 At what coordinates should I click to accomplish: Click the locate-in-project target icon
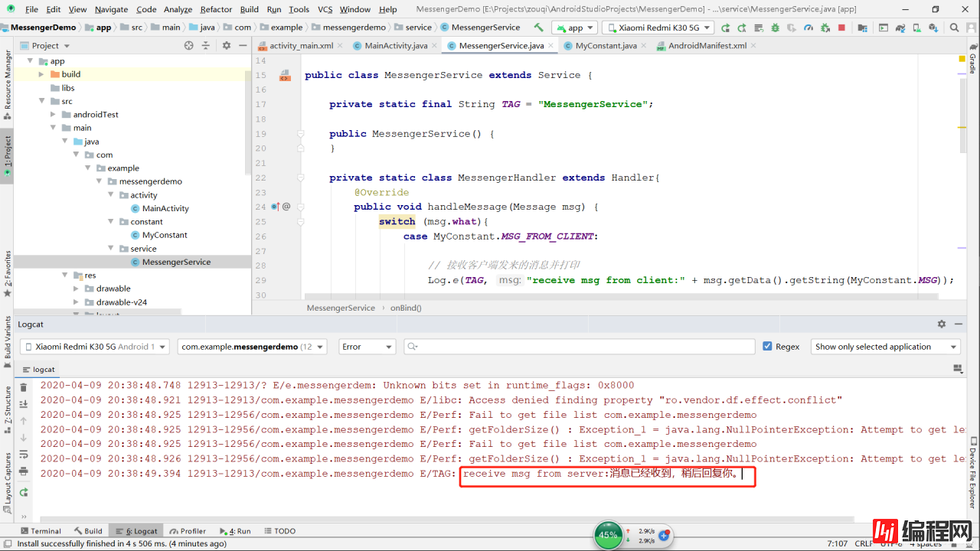pyautogui.click(x=189, y=45)
